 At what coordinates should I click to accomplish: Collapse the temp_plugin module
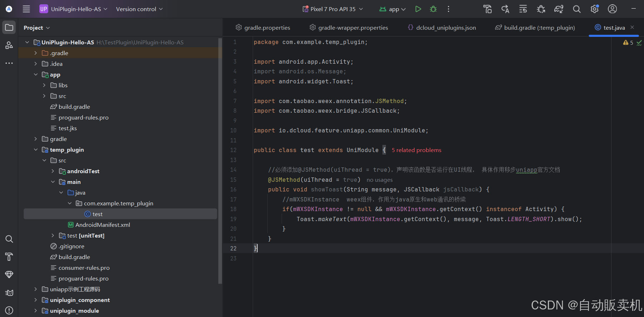(35, 150)
